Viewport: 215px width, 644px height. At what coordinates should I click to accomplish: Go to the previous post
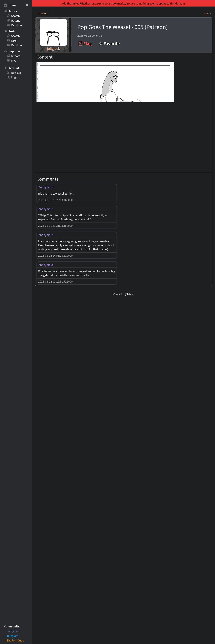click(43, 14)
